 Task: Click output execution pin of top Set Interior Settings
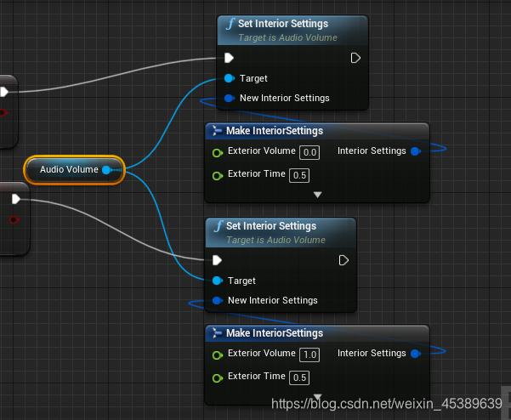tap(355, 58)
